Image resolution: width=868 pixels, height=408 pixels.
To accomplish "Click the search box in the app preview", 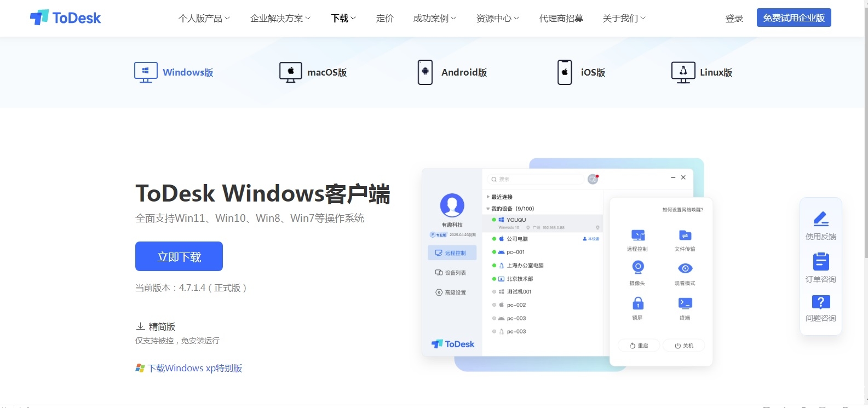I will coord(536,179).
